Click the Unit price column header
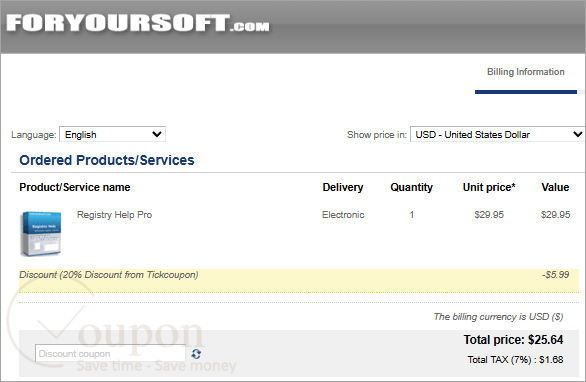Screen dimensions: 586x382 pyautogui.click(x=489, y=187)
